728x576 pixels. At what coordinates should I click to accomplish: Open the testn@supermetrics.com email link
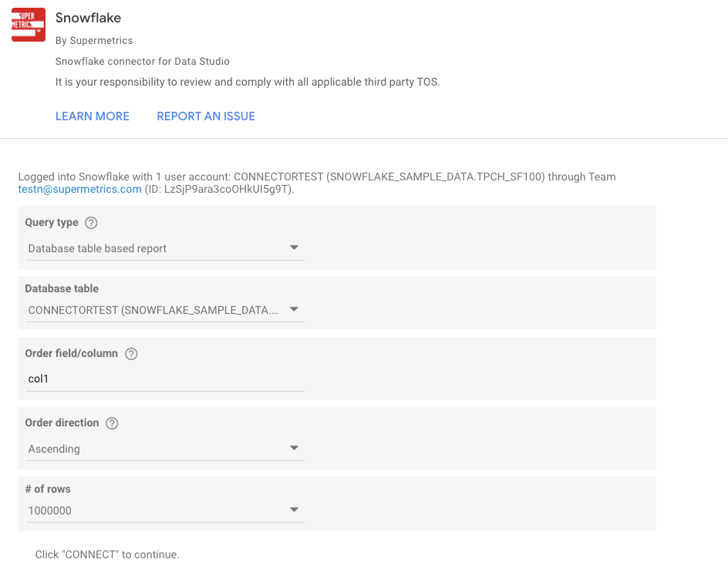pos(80,190)
